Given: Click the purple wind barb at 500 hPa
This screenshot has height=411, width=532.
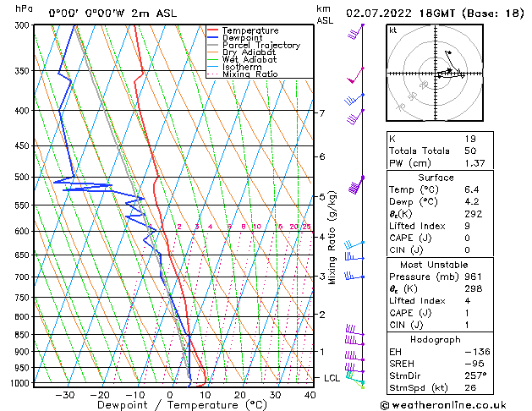Looking at the screenshot, I should (x=356, y=185).
